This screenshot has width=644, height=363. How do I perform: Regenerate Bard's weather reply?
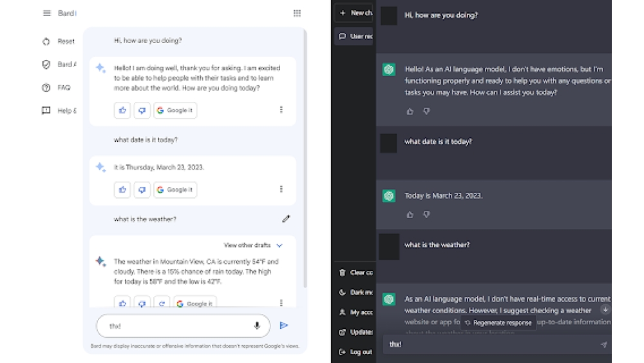[162, 302]
